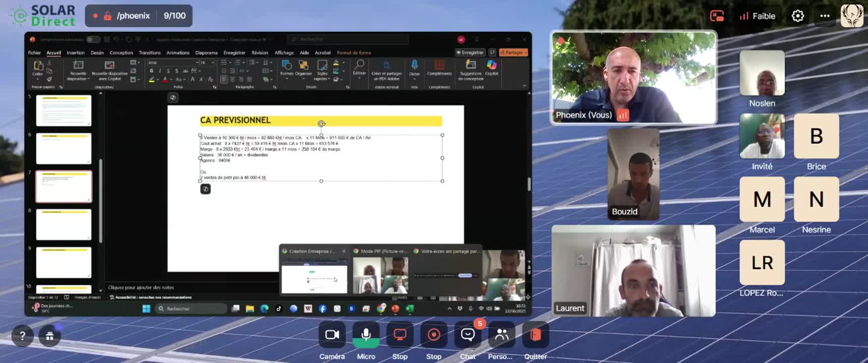Switch to the Animations tab

pyautogui.click(x=178, y=52)
